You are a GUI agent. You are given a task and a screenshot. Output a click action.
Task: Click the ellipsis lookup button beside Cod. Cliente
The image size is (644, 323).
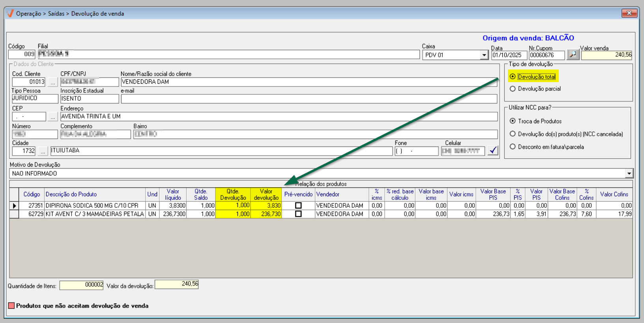(52, 82)
